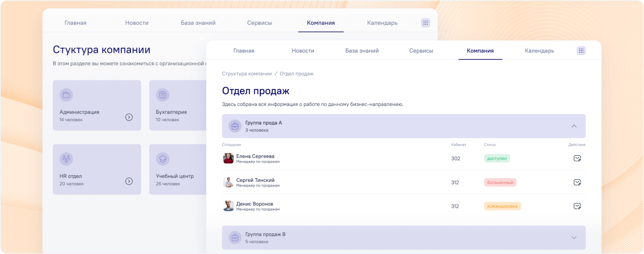Screen dimensions: 644x254
Task: Click Денис Воронов's avatar photo
Action: coord(228,206)
